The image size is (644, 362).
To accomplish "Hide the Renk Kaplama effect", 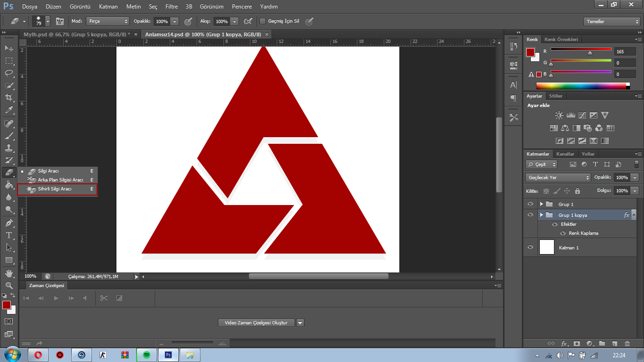I will coord(563,233).
